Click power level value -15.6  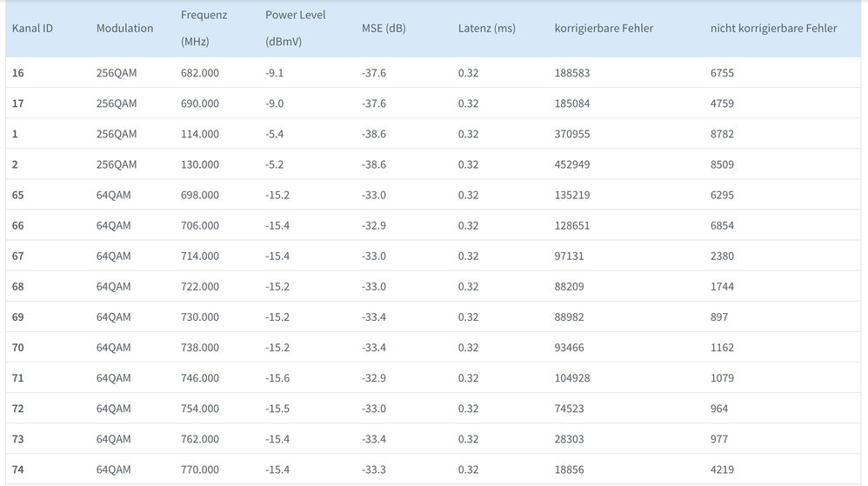tap(277, 377)
